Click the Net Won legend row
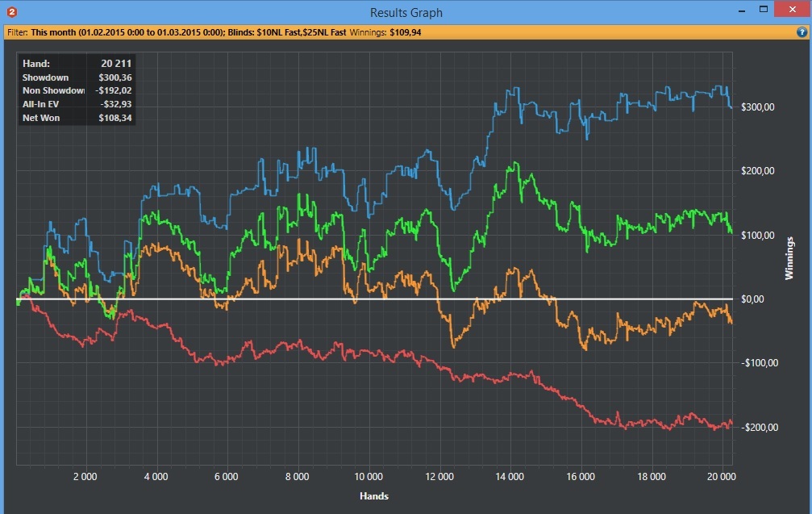 (77, 118)
